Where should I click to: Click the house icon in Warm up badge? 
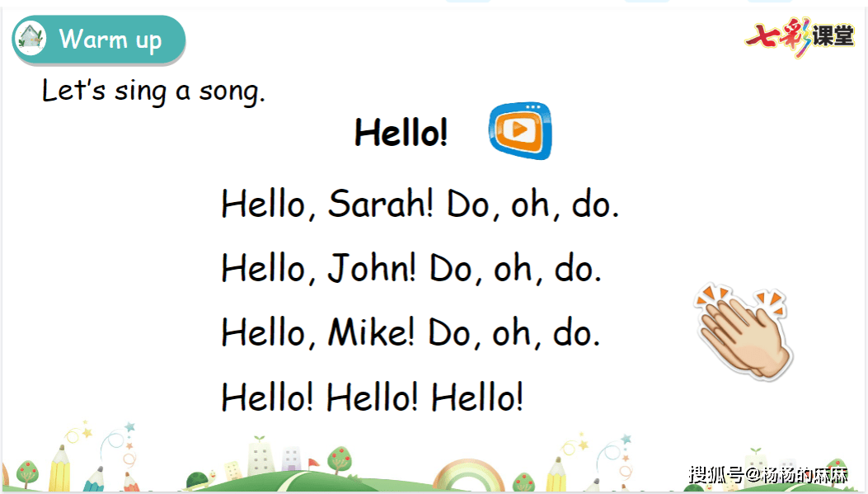point(31,39)
